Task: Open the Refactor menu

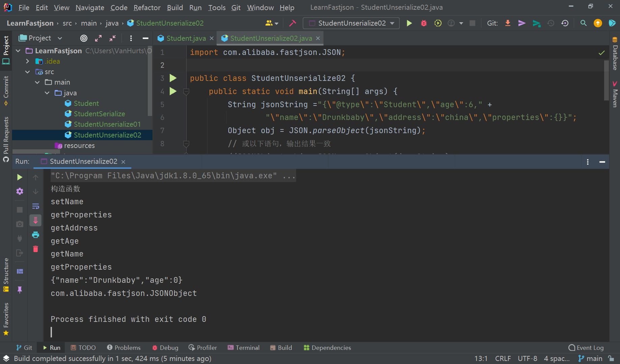Action: (147, 7)
